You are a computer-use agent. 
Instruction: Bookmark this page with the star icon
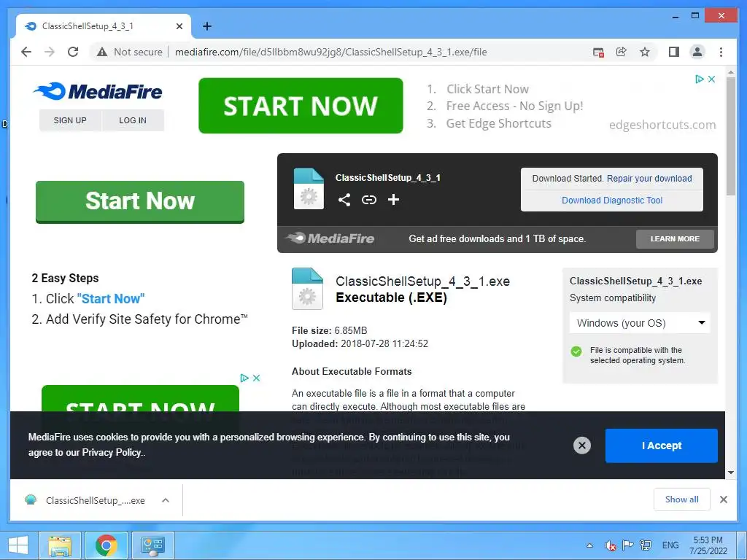[645, 52]
